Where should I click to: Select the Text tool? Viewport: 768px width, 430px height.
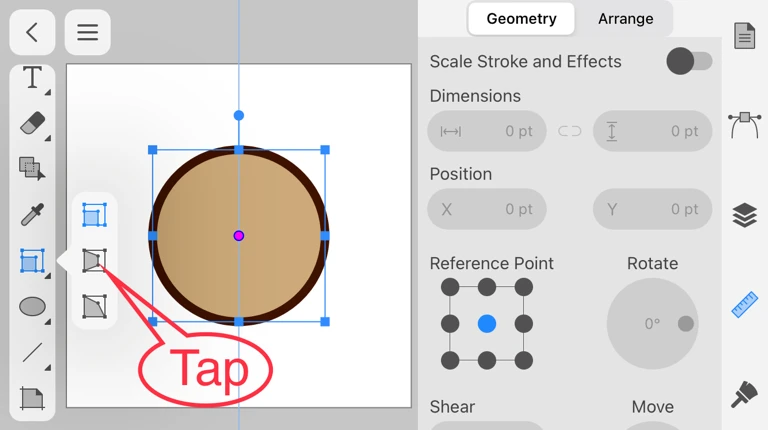[x=32, y=78]
